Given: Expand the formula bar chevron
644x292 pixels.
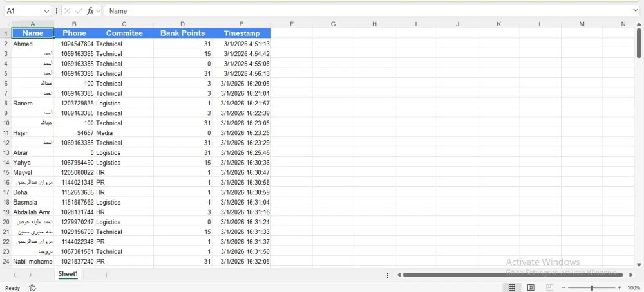Looking at the screenshot, I should coord(636,11).
